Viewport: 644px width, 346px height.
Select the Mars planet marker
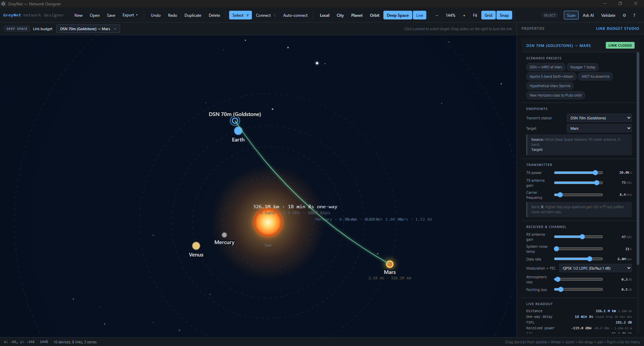coord(389,264)
